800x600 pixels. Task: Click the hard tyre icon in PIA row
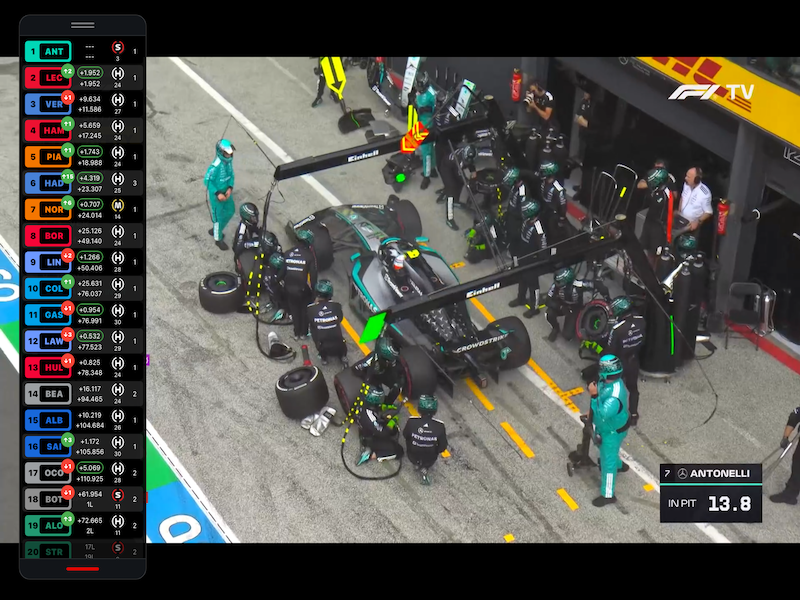click(x=118, y=153)
